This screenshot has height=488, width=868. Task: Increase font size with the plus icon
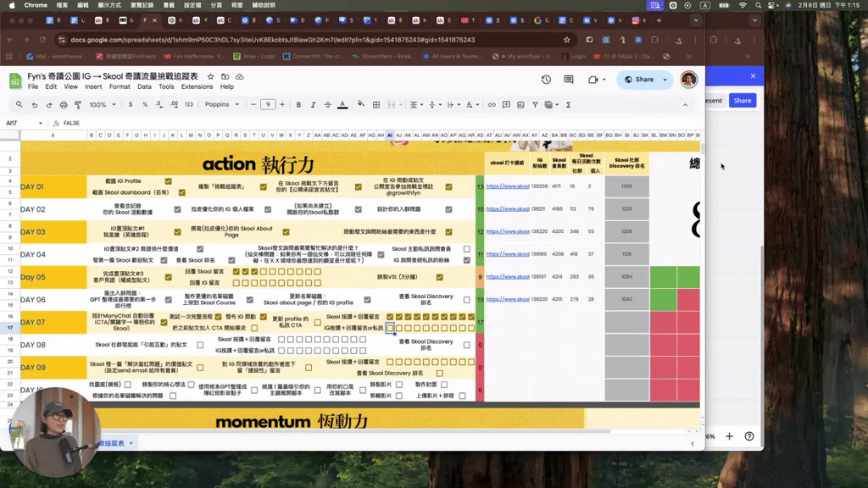click(282, 104)
